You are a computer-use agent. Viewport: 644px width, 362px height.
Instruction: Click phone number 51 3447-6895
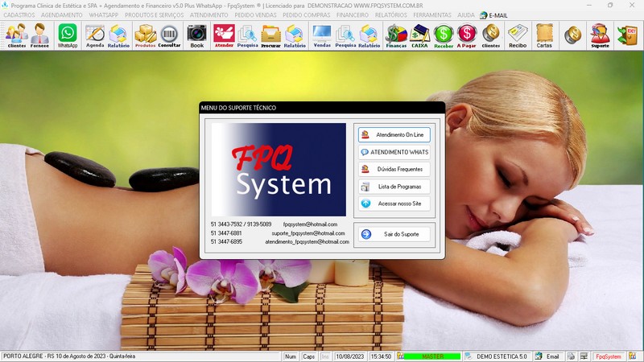point(226,242)
